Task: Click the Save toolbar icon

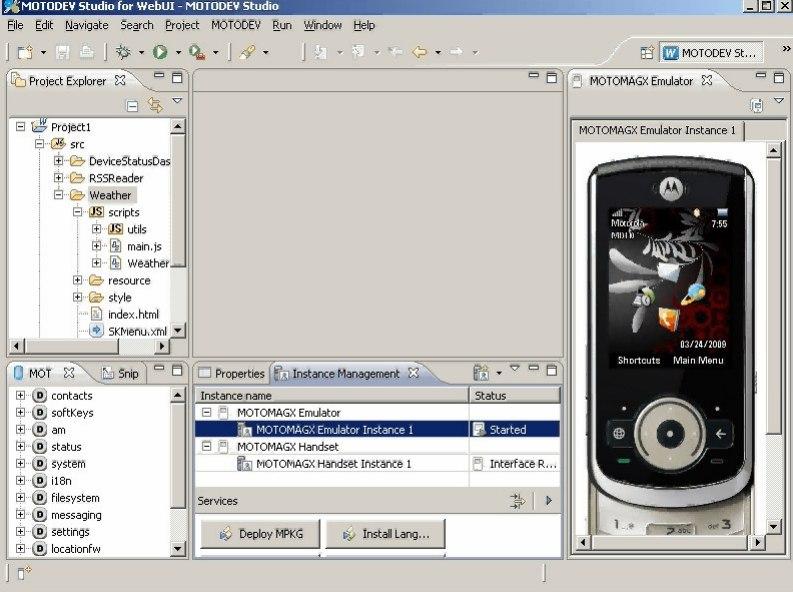Action: (x=62, y=52)
